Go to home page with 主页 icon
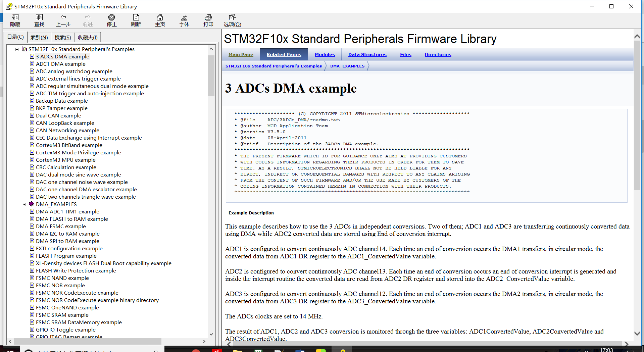 click(160, 17)
